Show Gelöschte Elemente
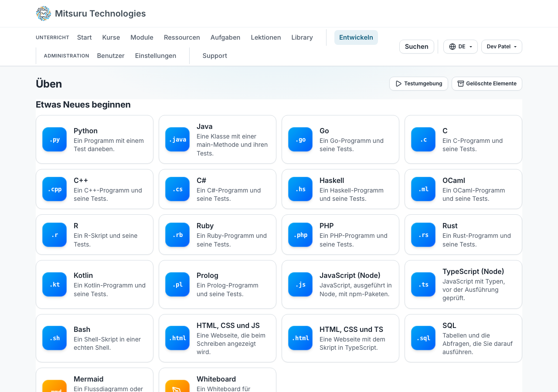This screenshot has width=558, height=392. 487,84
